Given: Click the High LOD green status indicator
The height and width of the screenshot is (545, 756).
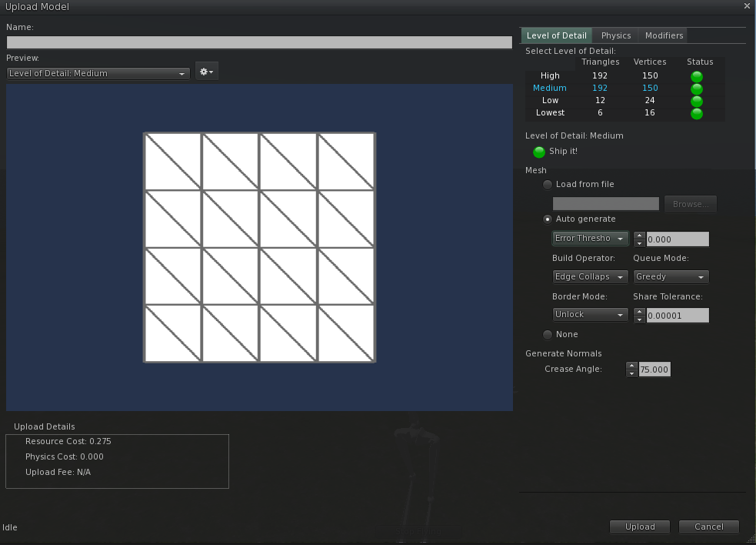Looking at the screenshot, I should pyautogui.click(x=696, y=76).
